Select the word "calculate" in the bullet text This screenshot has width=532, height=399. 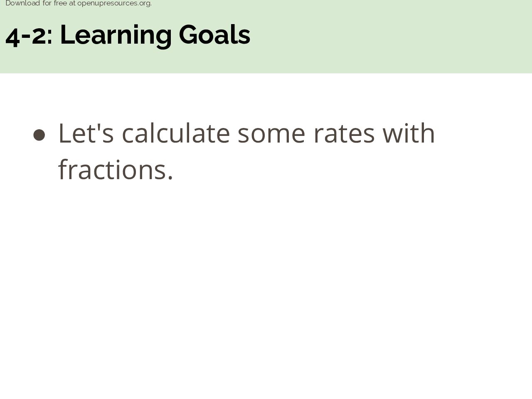tap(176, 133)
